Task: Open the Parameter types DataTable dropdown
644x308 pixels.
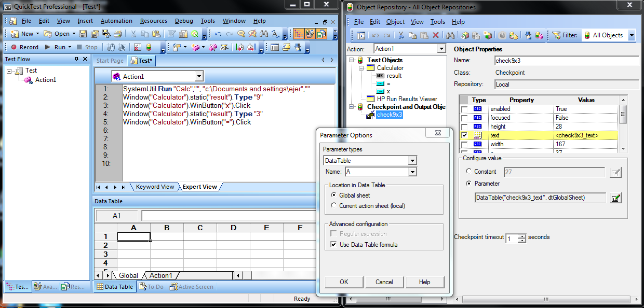Action: coord(412,161)
